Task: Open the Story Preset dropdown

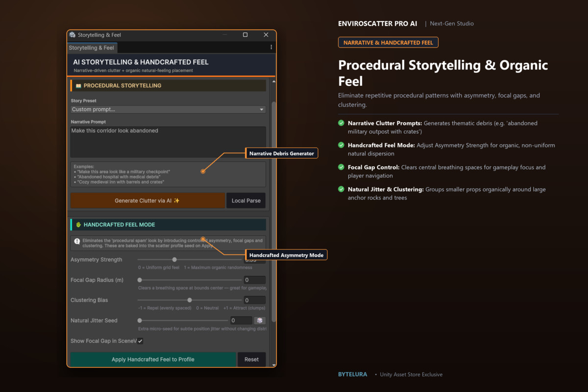Action: [x=168, y=110]
